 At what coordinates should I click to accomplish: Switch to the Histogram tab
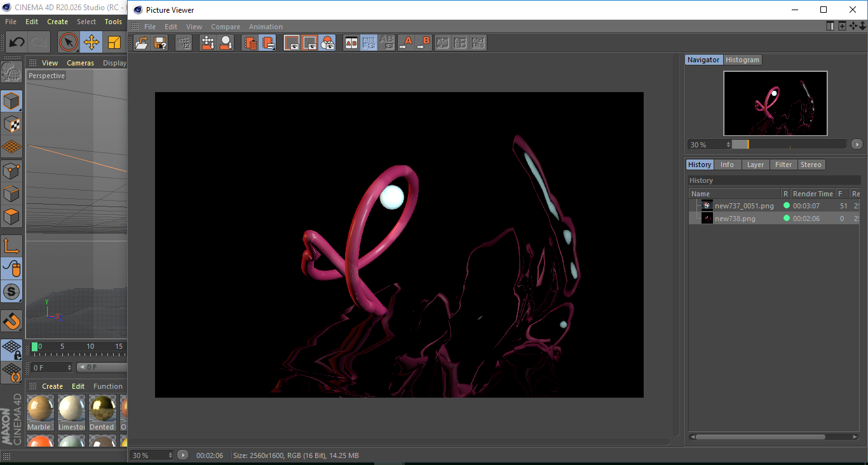point(742,60)
